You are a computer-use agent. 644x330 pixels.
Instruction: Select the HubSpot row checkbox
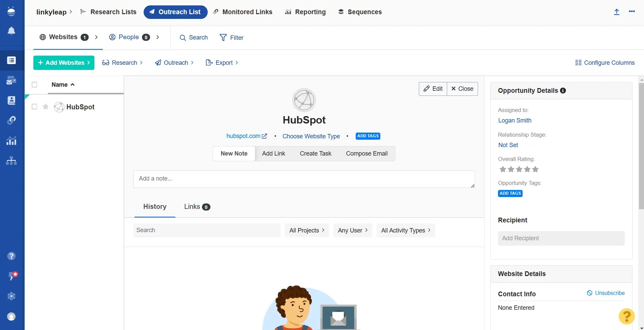[x=34, y=107]
